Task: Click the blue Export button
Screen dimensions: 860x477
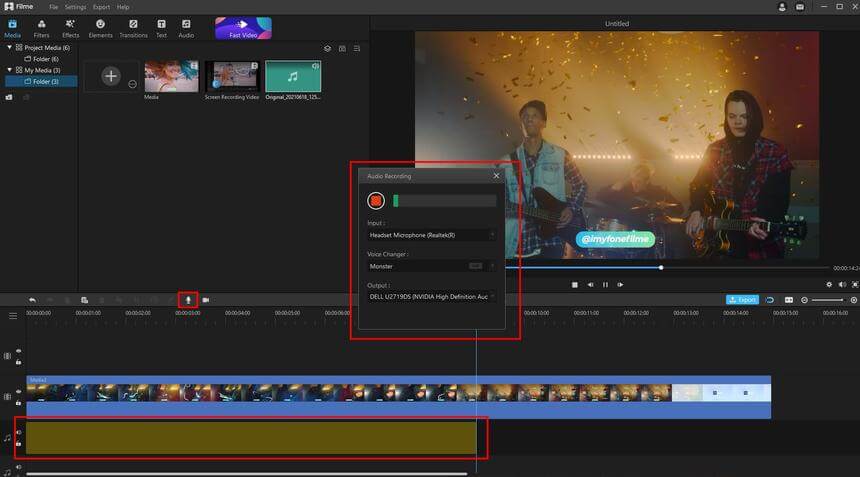Action: pos(742,300)
